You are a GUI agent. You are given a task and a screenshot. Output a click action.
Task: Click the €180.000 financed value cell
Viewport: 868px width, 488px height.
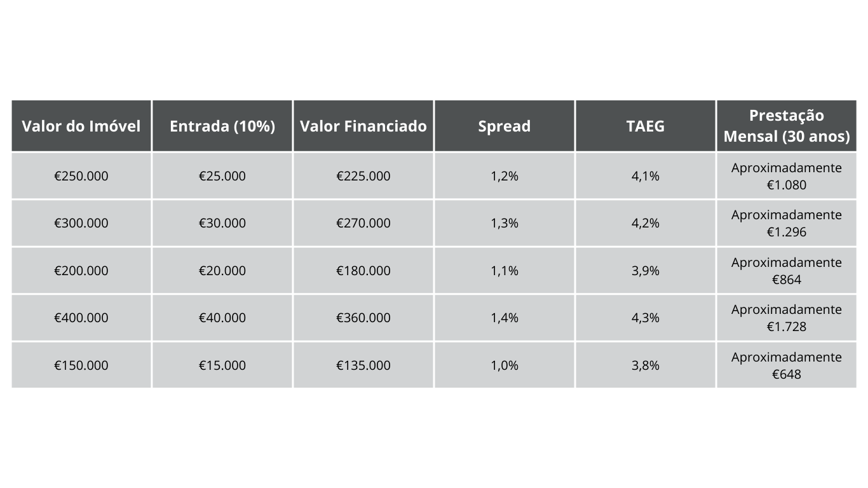[x=363, y=271]
